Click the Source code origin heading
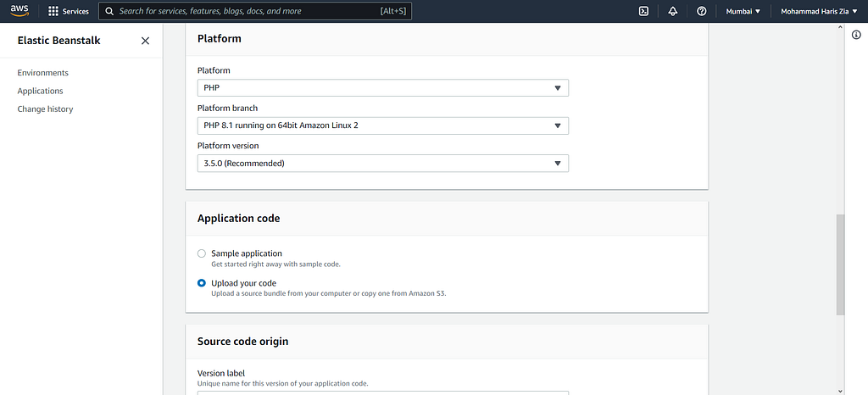868x395 pixels. click(x=242, y=342)
